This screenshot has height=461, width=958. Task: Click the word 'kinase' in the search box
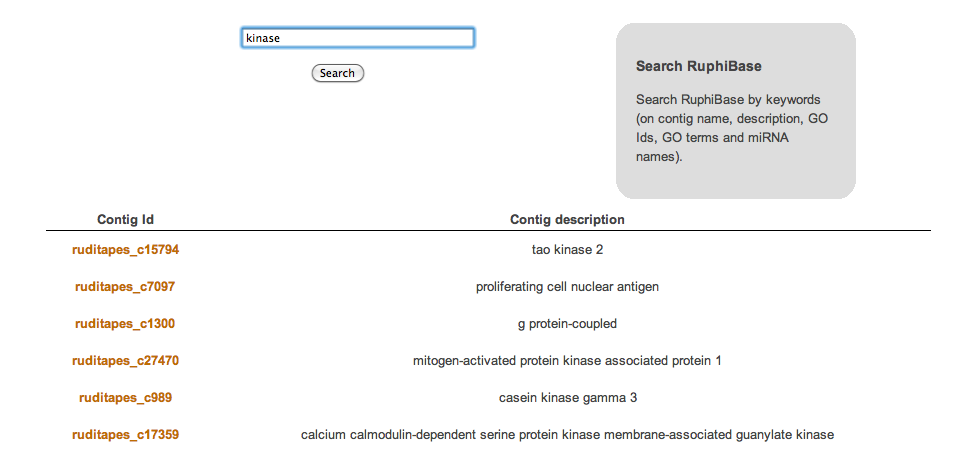(263, 38)
